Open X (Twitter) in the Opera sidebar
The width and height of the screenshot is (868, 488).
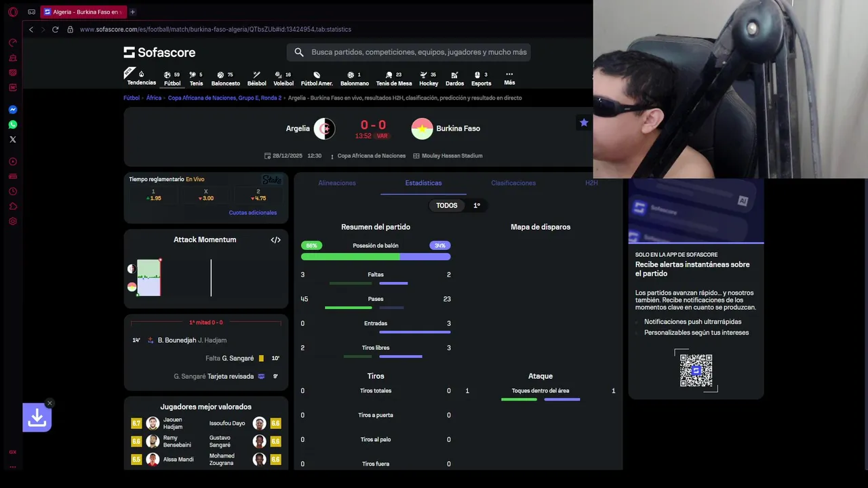(x=13, y=140)
